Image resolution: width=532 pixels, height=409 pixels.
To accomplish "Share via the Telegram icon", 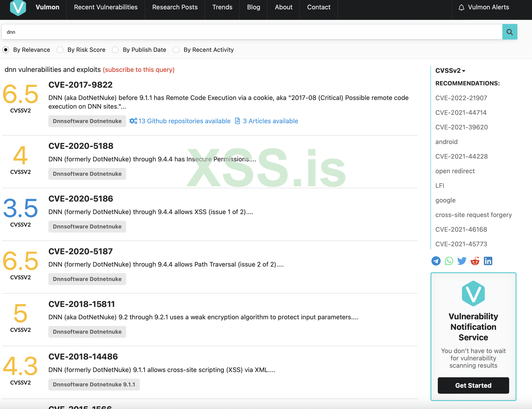I will pyautogui.click(x=436, y=261).
